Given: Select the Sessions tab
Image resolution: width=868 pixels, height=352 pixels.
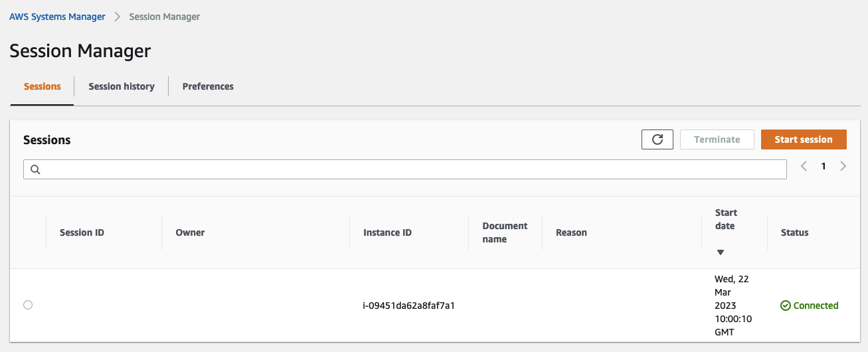Looking at the screenshot, I should click(43, 86).
